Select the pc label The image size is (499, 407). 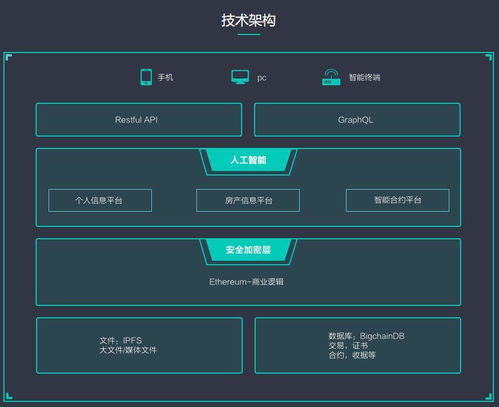coord(262,78)
